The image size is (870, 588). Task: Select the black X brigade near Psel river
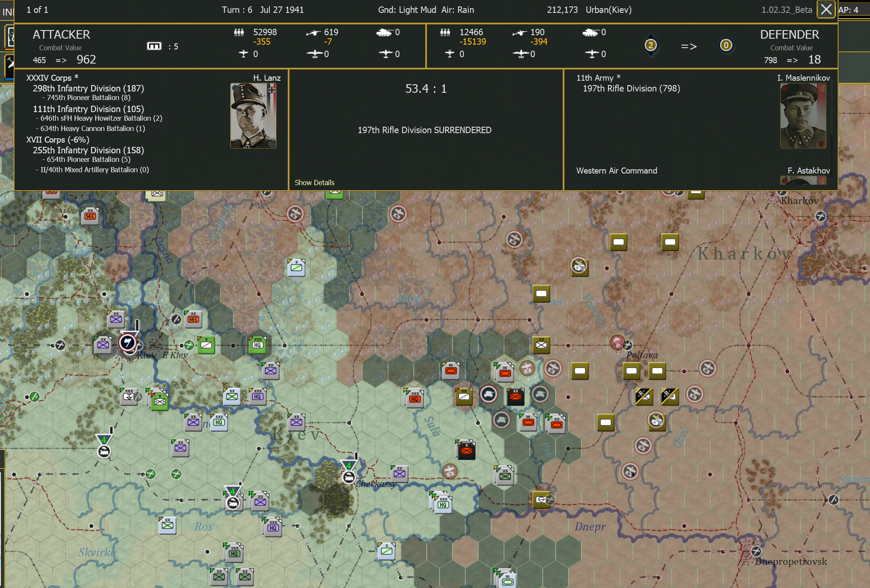(466, 450)
